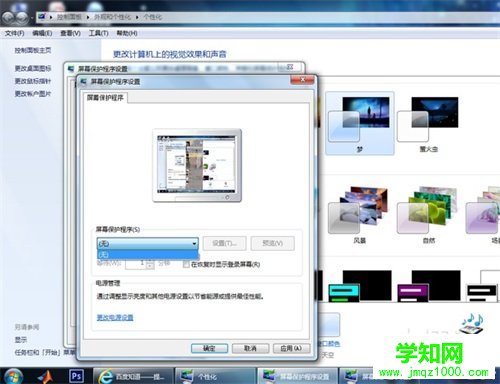The width and height of the screenshot is (500, 384).
Task: Choose (无) in the dropdown list
Action: point(148,255)
